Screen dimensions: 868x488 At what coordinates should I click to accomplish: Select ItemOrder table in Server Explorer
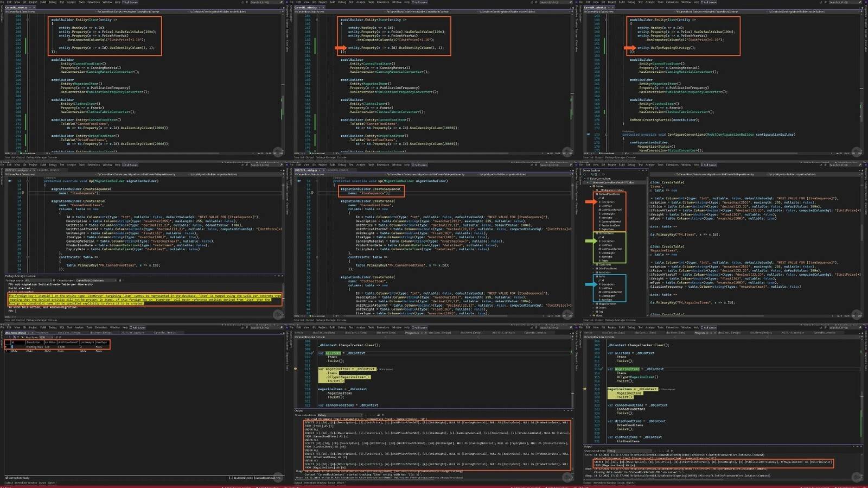[x=604, y=272]
